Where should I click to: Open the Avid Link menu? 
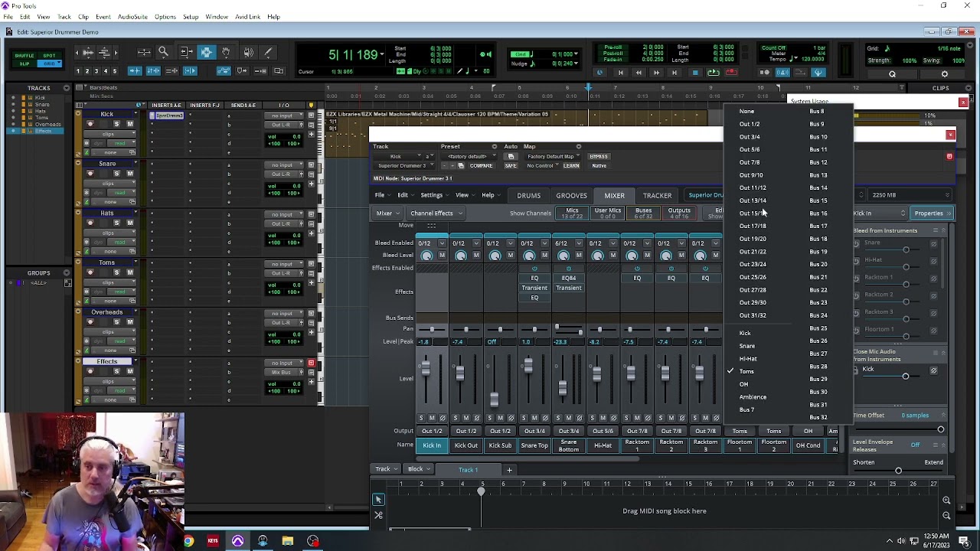pyautogui.click(x=247, y=17)
